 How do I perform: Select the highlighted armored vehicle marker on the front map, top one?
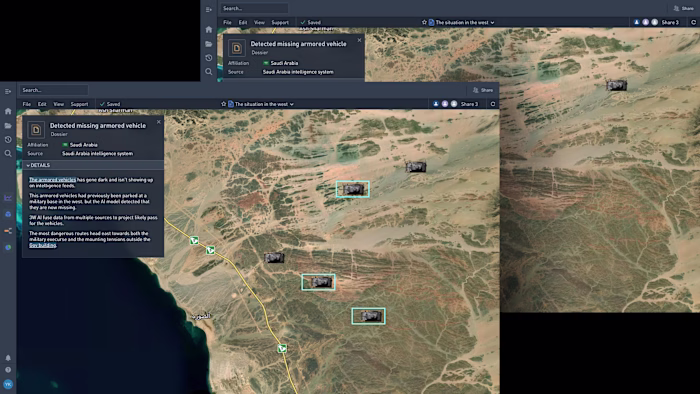(353, 189)
